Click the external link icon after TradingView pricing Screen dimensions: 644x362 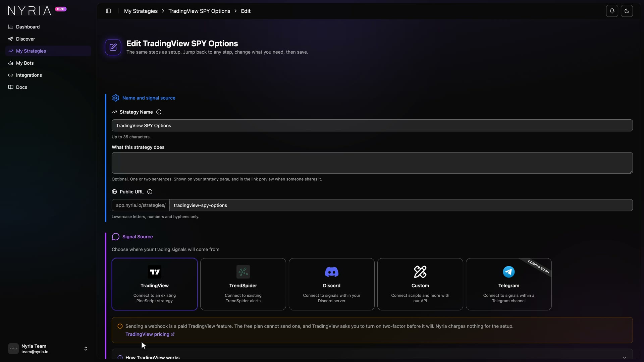click(173, 334)
